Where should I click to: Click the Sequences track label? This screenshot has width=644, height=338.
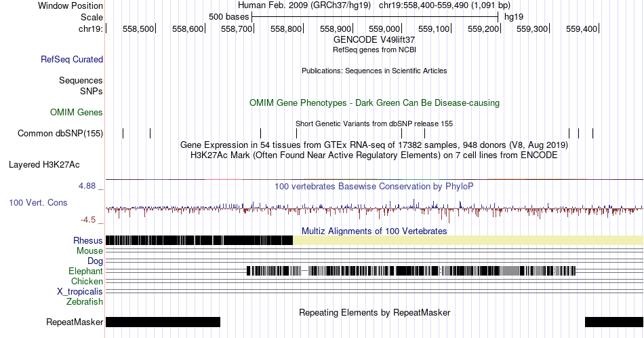point(81,80)
